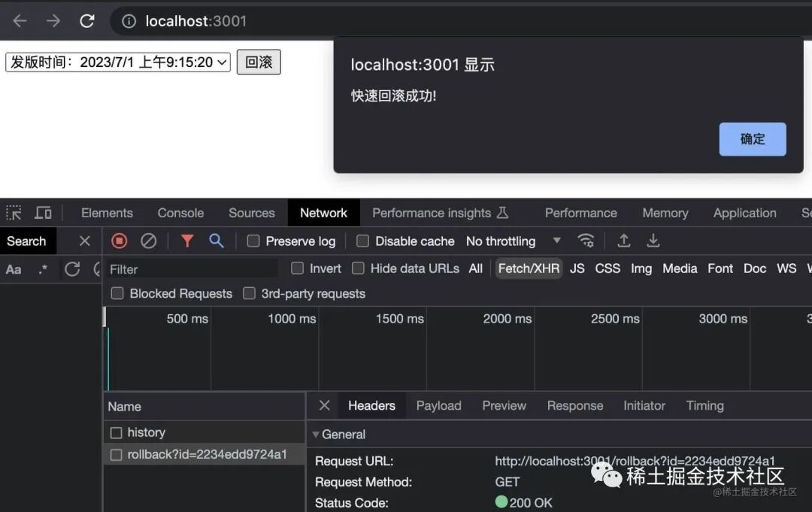Enable Disable cache checkbox
This screenshot has width=812, height=512.
362,241
